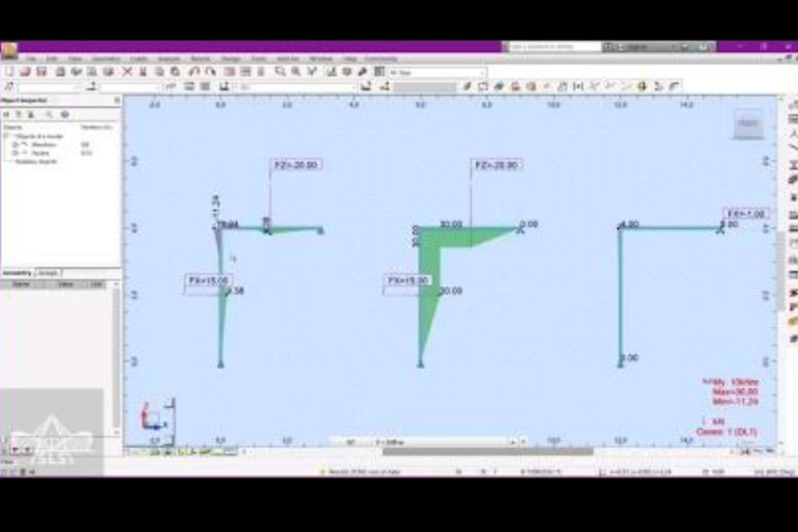Select Auxiliary objects in the object tree

[36, 161]
